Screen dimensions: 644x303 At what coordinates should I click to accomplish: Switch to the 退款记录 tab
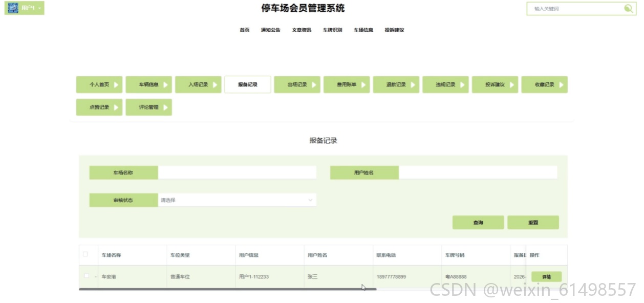pos(396,85)
